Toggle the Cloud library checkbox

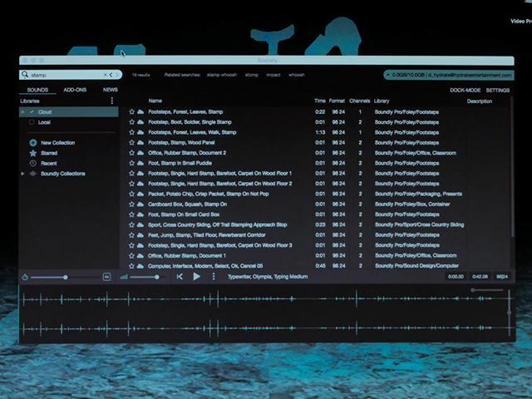[32, 111]
